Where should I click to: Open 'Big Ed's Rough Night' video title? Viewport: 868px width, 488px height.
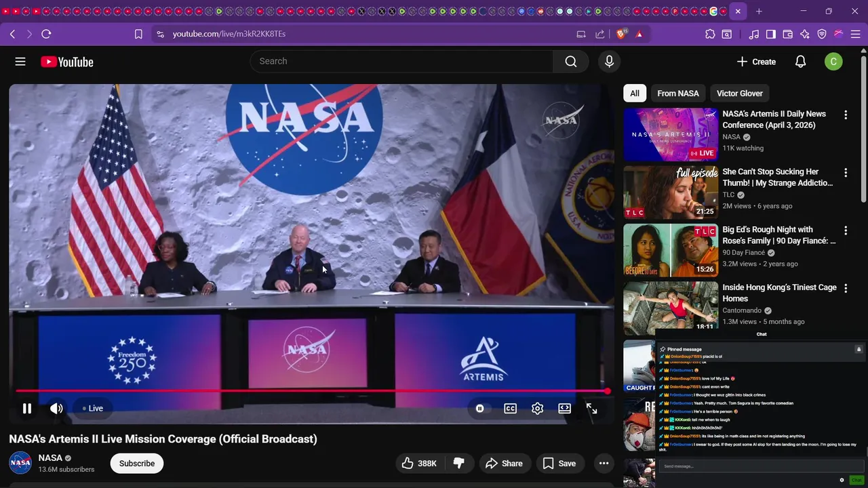(779, 235)
